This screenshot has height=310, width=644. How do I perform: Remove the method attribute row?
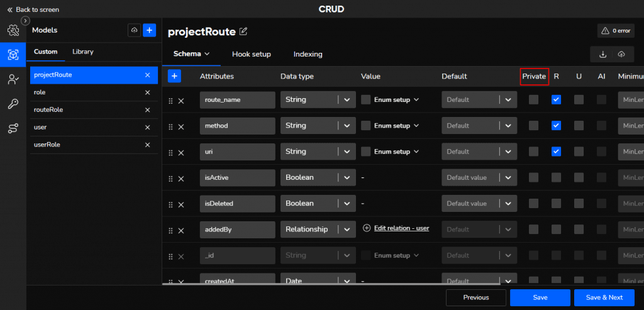coord(181,126)
